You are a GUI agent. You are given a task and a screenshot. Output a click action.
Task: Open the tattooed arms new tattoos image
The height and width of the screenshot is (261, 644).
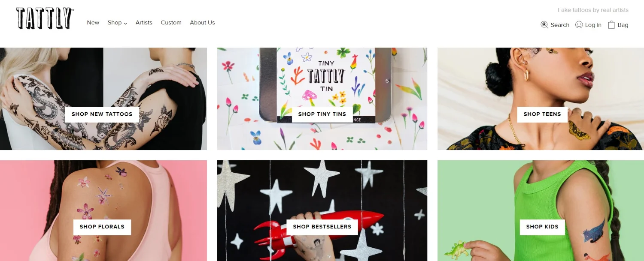pyautogui.click(x=103, y=99)
